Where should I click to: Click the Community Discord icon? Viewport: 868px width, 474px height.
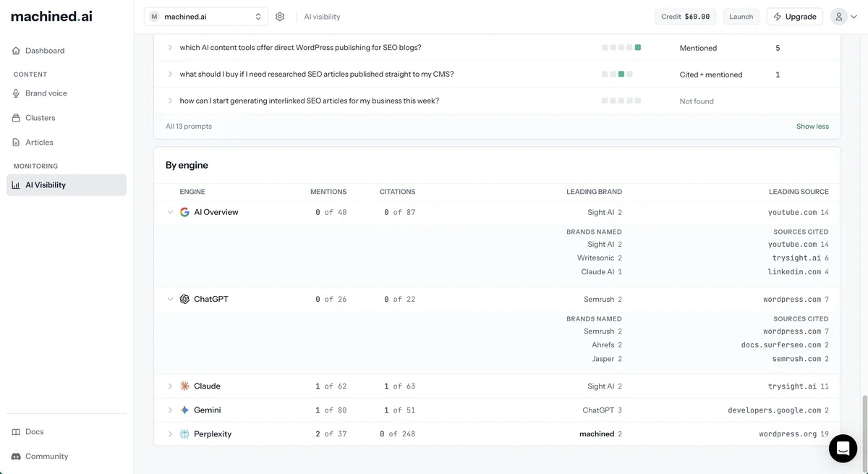(x=16, y=457)
